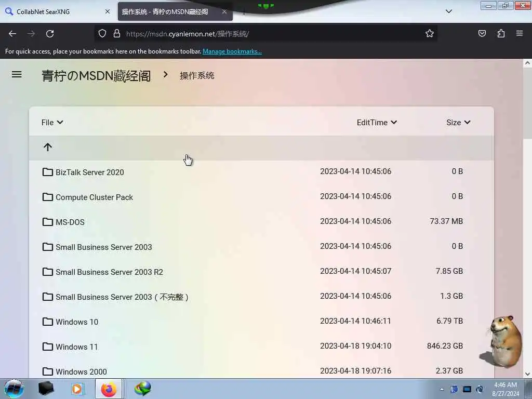Show site security padlock info
Screen dimensions: 532x399
[117, 33]
